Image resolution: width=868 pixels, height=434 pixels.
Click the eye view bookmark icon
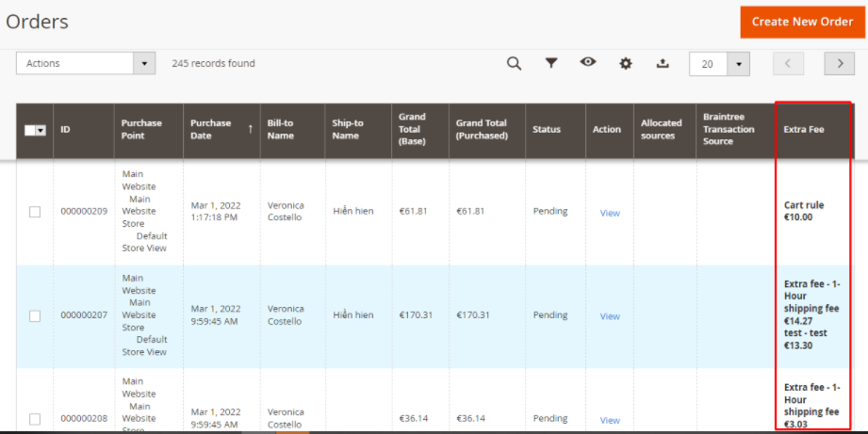pyautogui.click(x=588, y=62)
